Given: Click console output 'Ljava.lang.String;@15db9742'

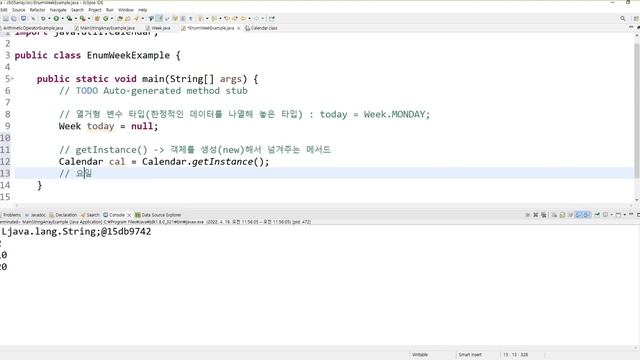Looking at the screenshot, I should (76, 231).
